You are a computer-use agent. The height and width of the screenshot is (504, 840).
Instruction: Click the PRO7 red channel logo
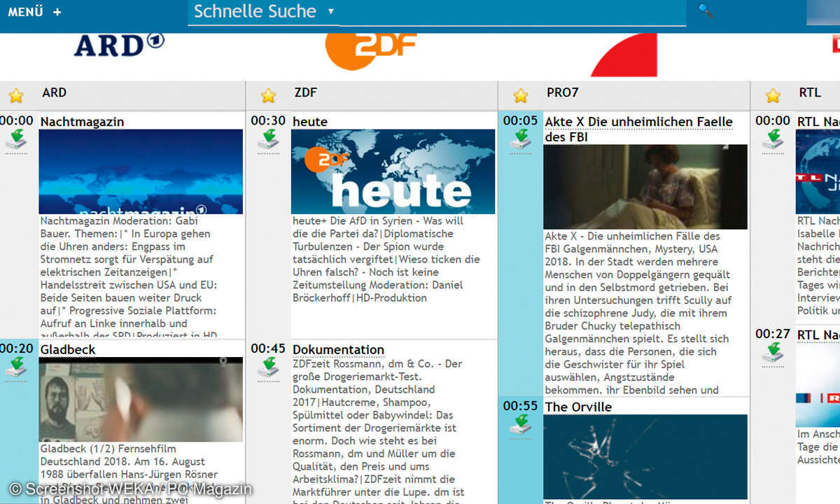624,55
